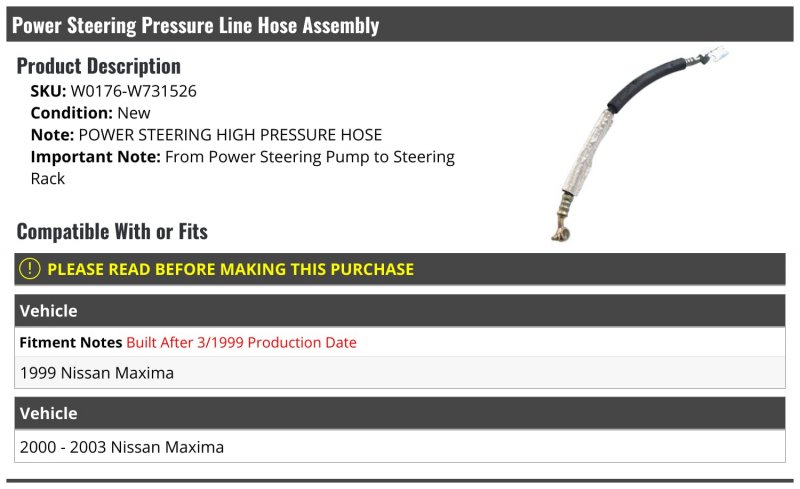Click the Fitment Notes label
This screenshot has height=489, width=800.
tap(70, 343)
